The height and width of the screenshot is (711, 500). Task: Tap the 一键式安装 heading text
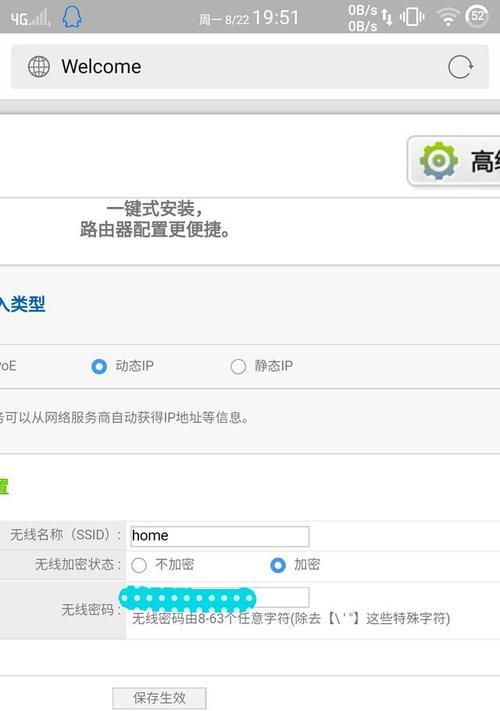[x=155, y=209]
